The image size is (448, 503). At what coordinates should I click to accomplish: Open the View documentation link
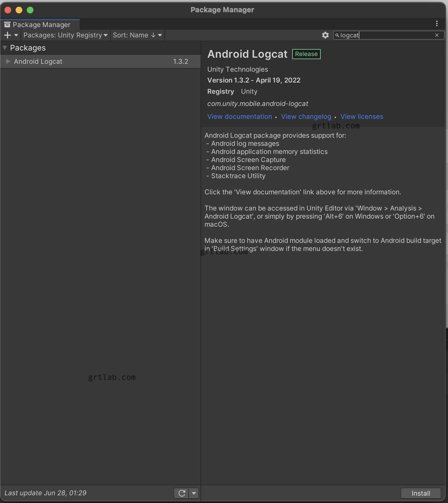click(240, 117)
